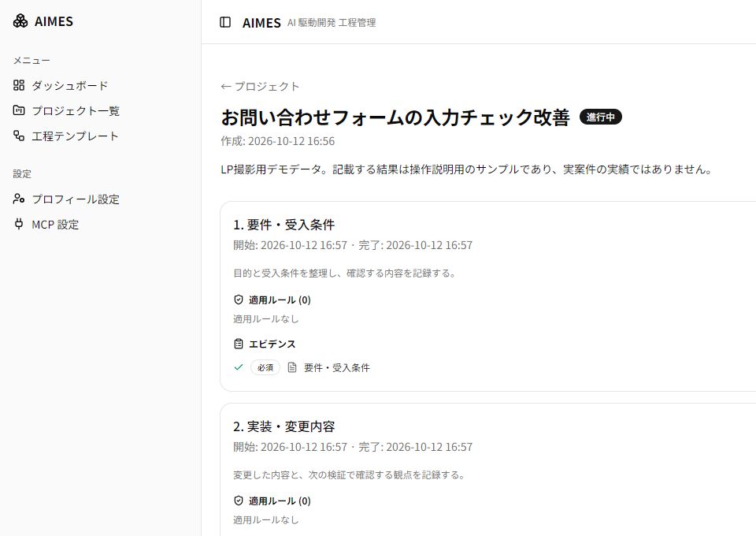Viewport: 756px width, 536px height.
Task: Click shield icon beside step 2 適用ルール (0)
Action: click(238, 501)
